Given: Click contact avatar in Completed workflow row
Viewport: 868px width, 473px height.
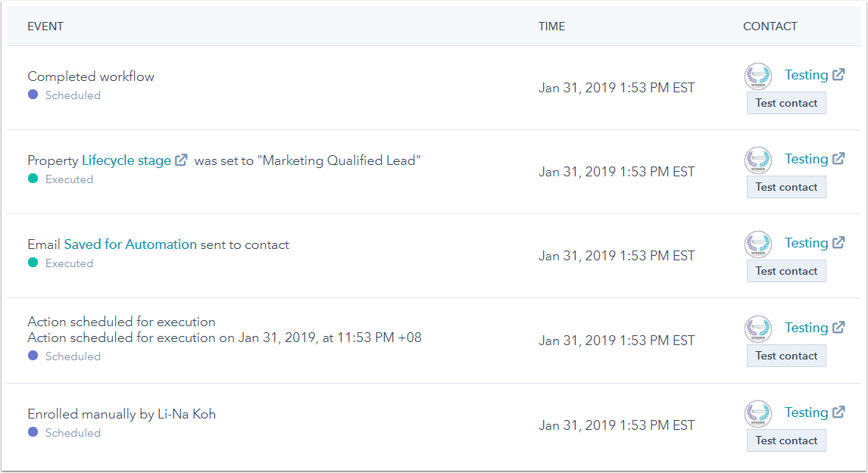Looking at the screenshot, I should pyautogui.click(x=758, y=76).
